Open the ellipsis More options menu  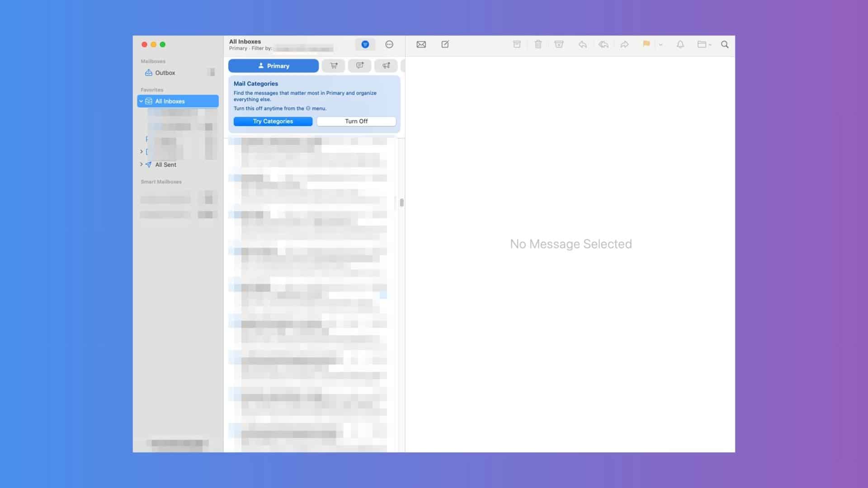[x=389, y=44]
